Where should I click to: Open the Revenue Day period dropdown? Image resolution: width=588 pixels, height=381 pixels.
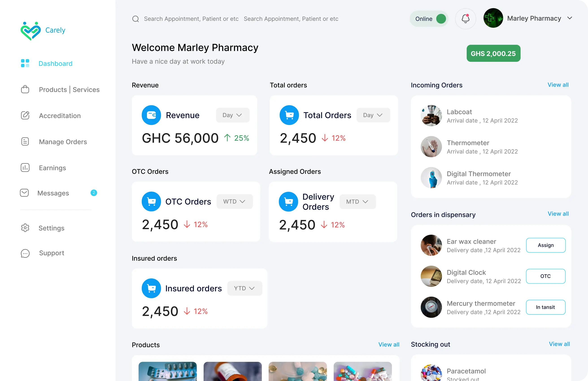(x=233, y=115)
